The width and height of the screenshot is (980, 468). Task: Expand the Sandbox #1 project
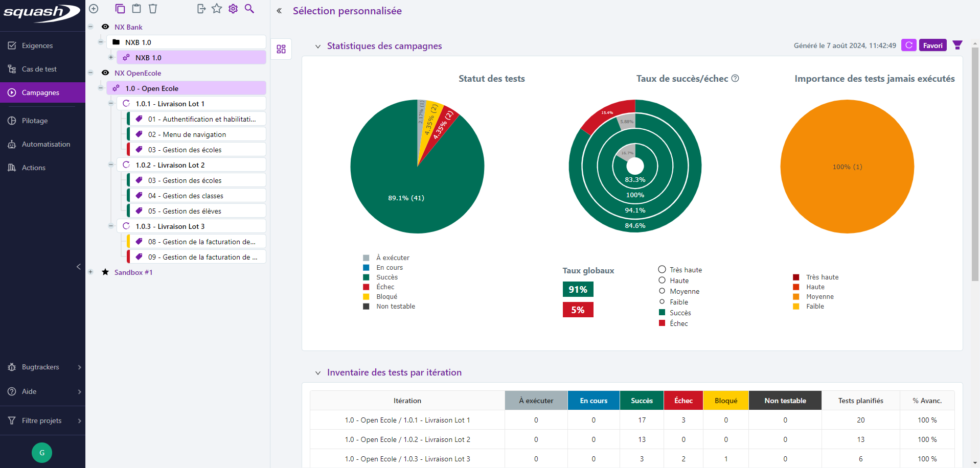pyautogui.click(x=90, y=272)
